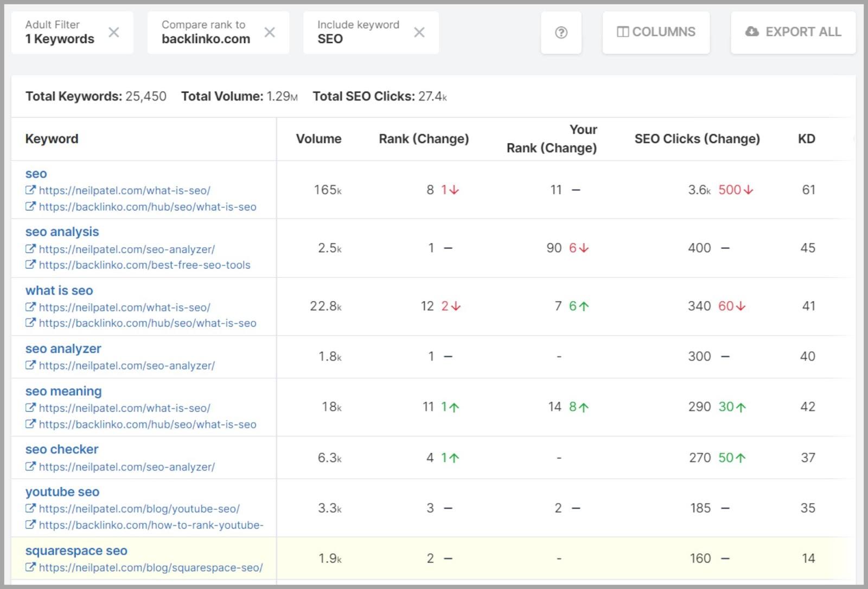Click the EXPORT ALL button
The width and height of the screenshot is (868, 589).
(x=793, y=32)
